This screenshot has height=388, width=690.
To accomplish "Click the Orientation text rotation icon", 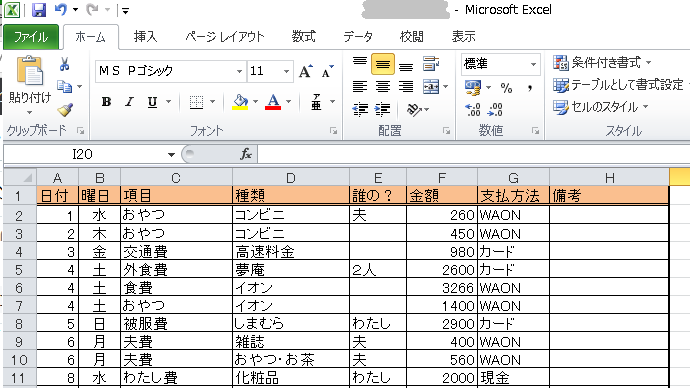I will 414,109.
